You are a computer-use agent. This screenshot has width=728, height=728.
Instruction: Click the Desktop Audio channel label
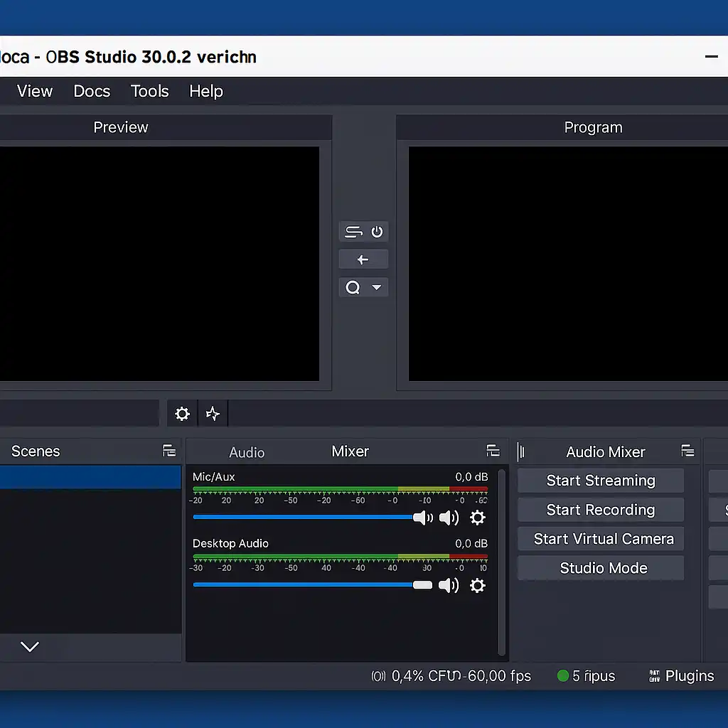click(230, 543)
